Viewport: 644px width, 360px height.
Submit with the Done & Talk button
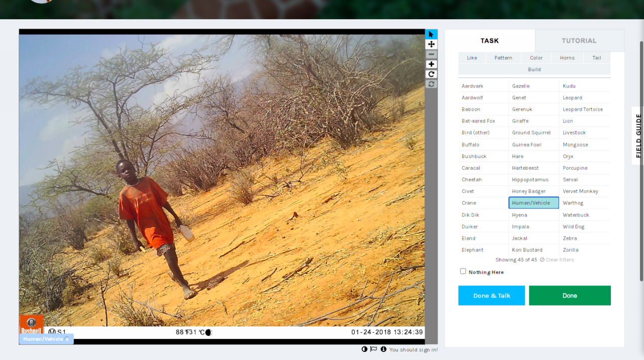492,296
